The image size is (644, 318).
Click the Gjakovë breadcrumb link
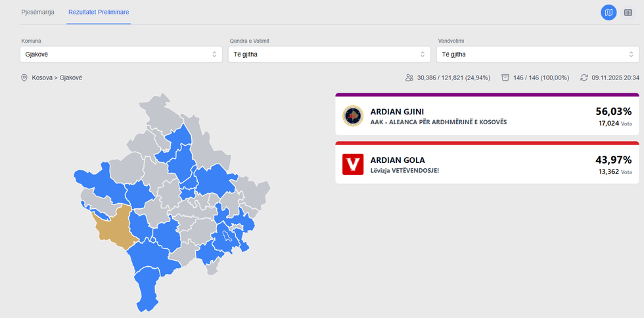click(71, 78)
